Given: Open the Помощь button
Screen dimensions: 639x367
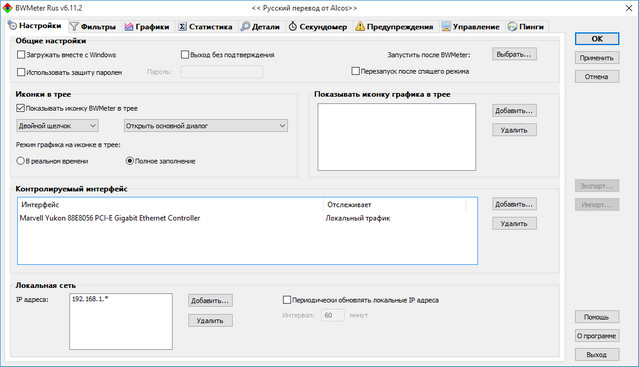Looking at the screenshot, I should pyautogui.click(x=597, y=316).
